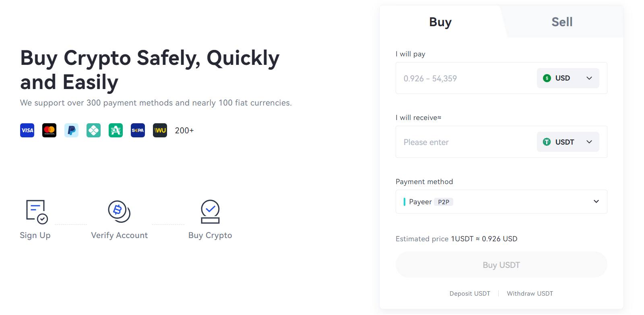Switch to the Sell tab
The image size is (644, 315).
click(x=561, y=22)
